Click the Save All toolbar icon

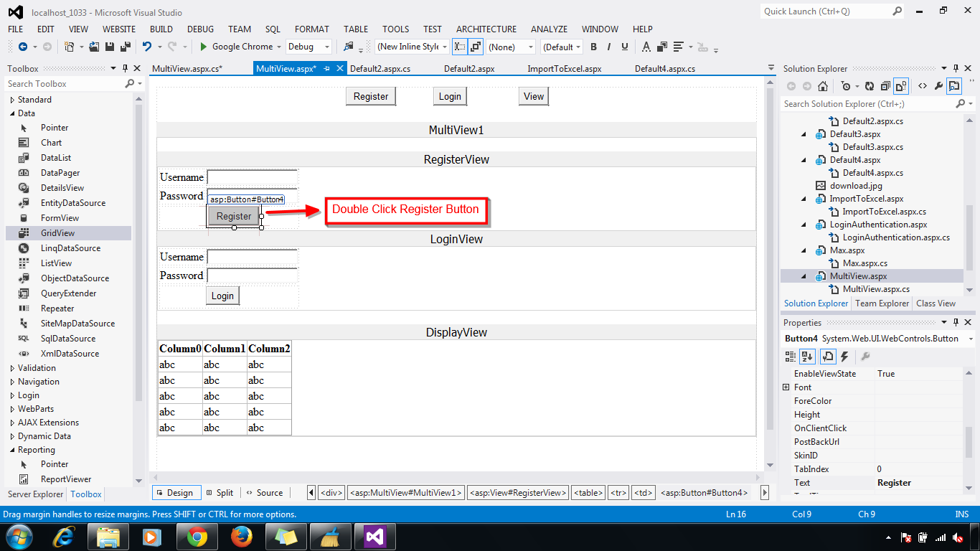(x=126, y=47)
